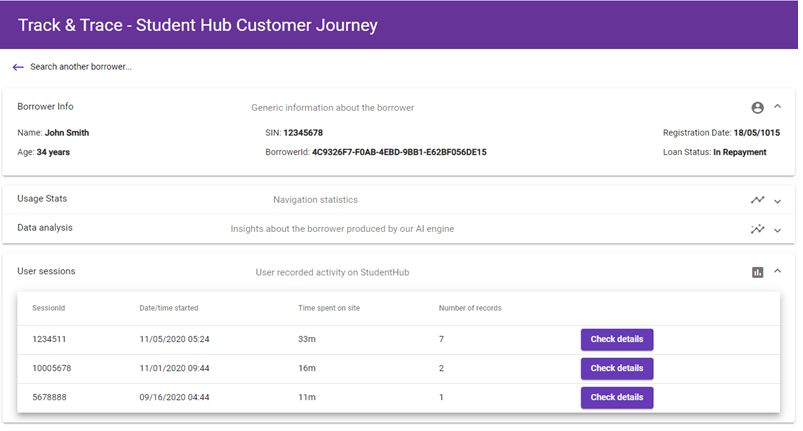Click the borrower account profile icon
Screen dimensions: 803x431
pos(757,107)
